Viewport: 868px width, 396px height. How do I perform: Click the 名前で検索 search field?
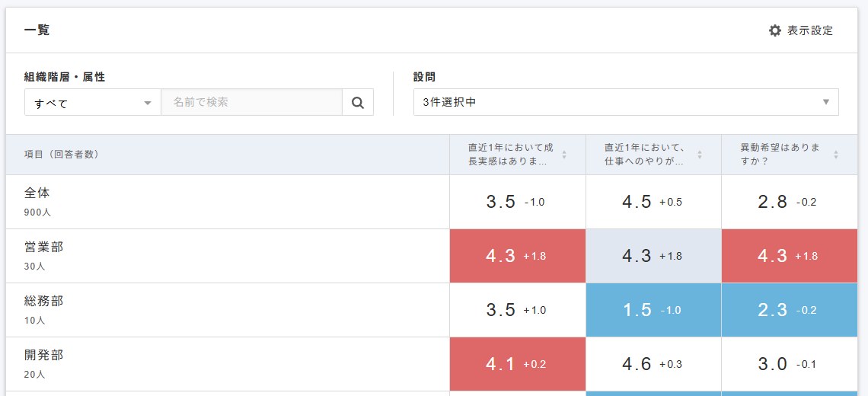(x=251, y=102)
